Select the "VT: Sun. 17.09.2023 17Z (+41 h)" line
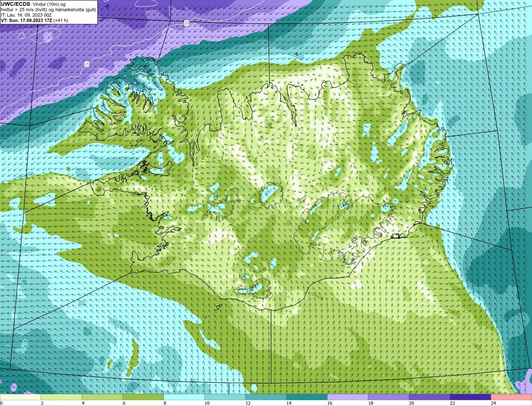 [x=34, y=20]
